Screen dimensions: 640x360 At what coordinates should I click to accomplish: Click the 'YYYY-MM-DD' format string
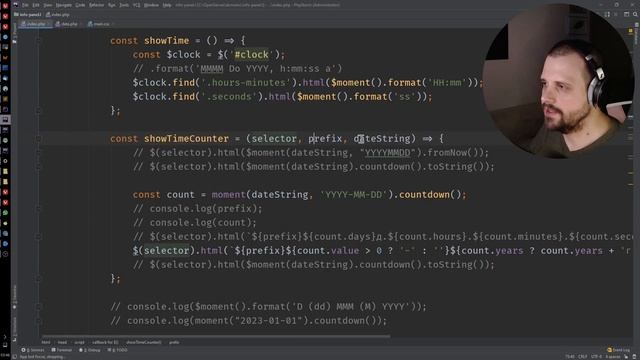pos(353,194)
